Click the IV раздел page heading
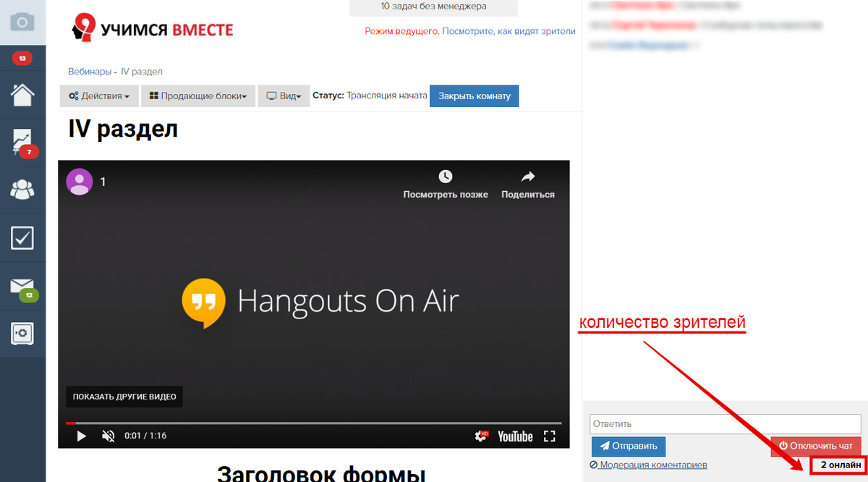Screen dimensions: 868x482 (123, 129)
